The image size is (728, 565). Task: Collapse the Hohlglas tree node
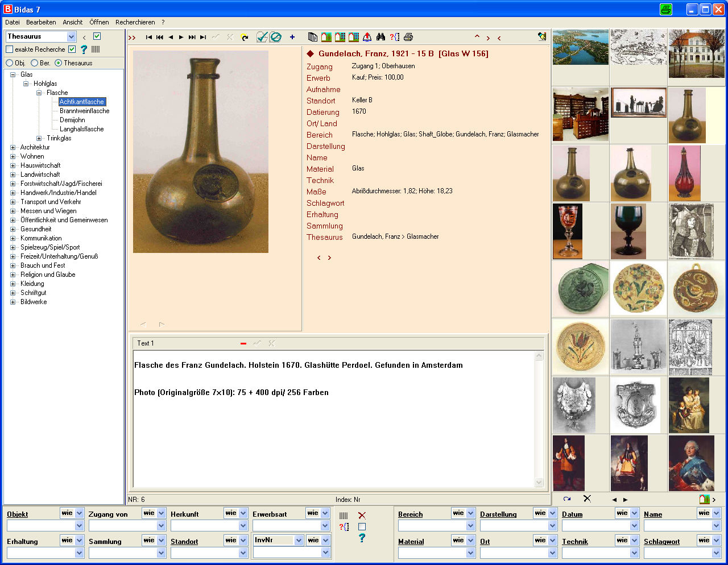click(26, 84)
